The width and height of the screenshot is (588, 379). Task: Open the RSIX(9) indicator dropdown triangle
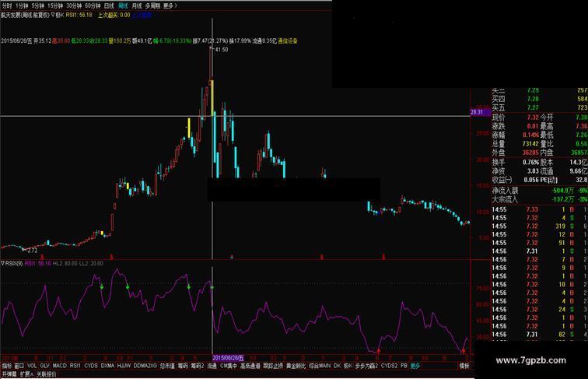click(2, 263)
